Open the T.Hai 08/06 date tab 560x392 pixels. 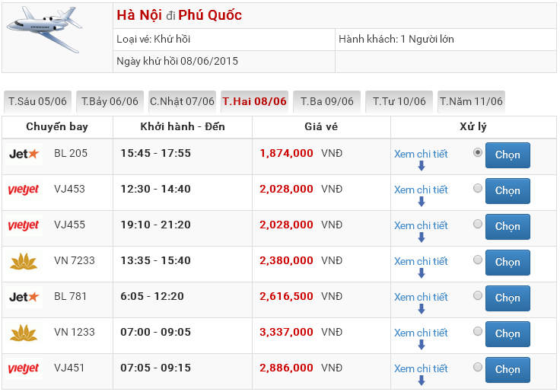(x=254, y=102)
